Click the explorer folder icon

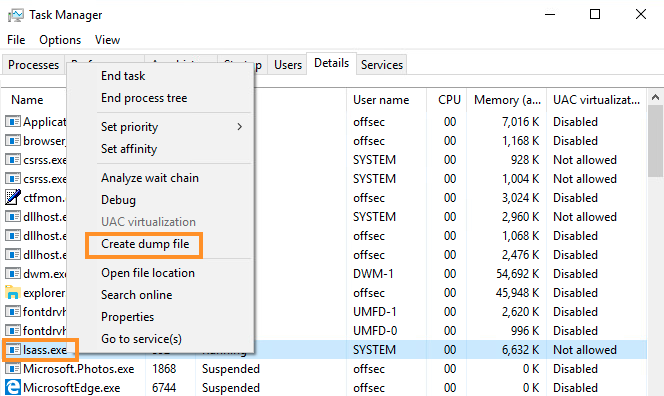pos(13,292)
